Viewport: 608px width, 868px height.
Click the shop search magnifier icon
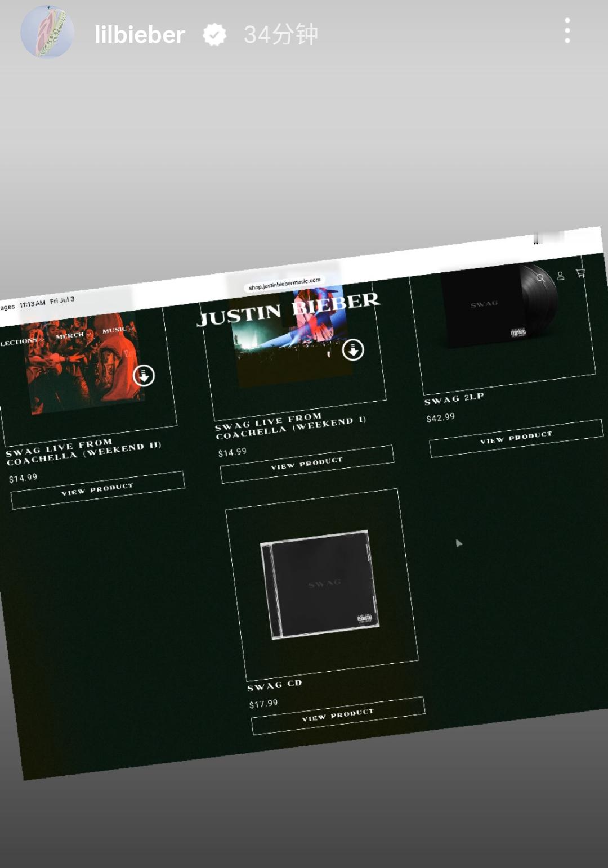(540, 278)
